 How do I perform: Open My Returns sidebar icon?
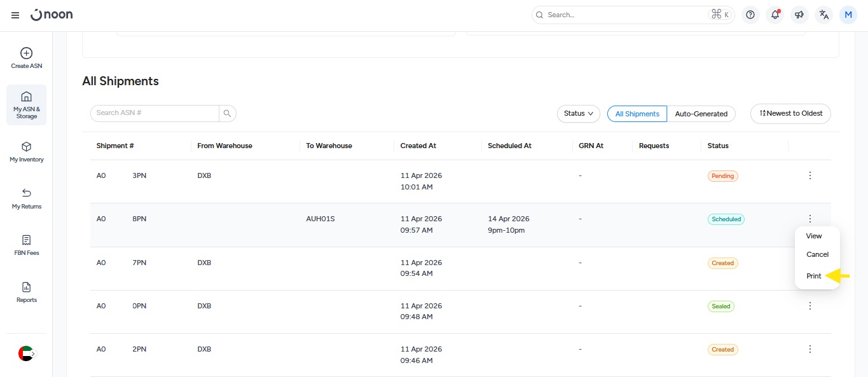click(26, 193)
